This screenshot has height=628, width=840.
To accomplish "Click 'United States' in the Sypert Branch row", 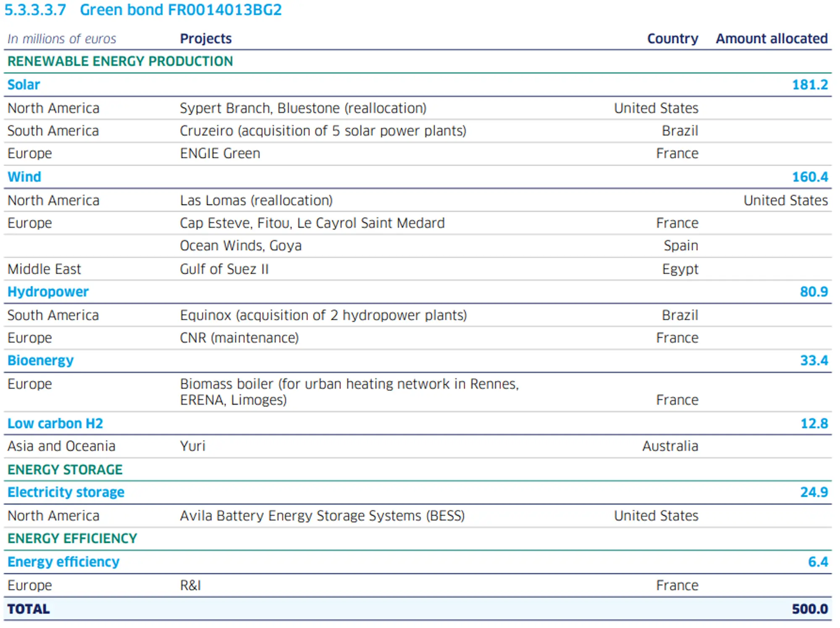I will [x=656, y=108].
